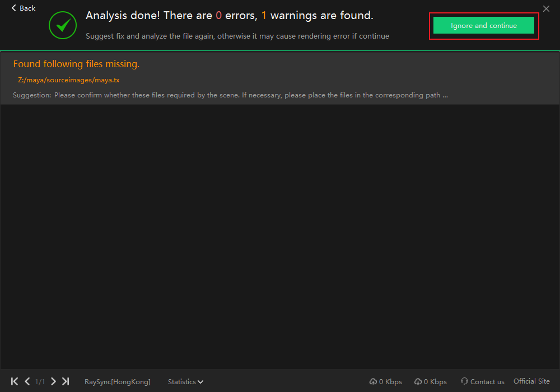Open the Official Site link
The width and height of the screenshot is (560, 392).
[x=531, y=381]
